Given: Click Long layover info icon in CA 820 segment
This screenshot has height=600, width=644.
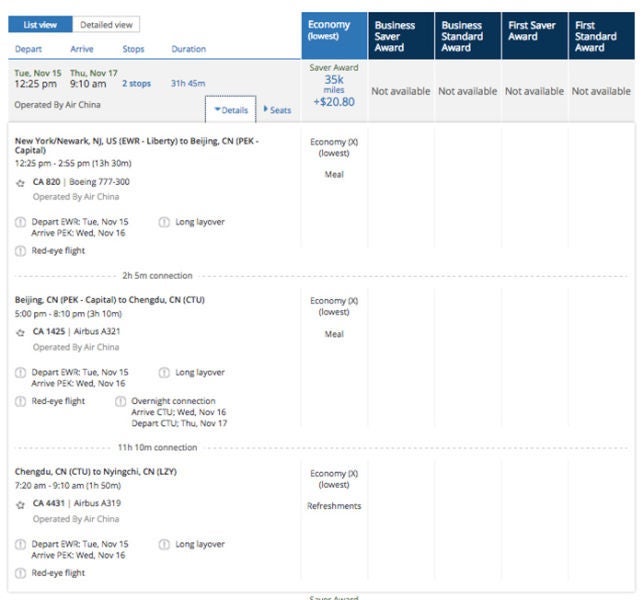Looking at the screenshot, I should [165, 222].
